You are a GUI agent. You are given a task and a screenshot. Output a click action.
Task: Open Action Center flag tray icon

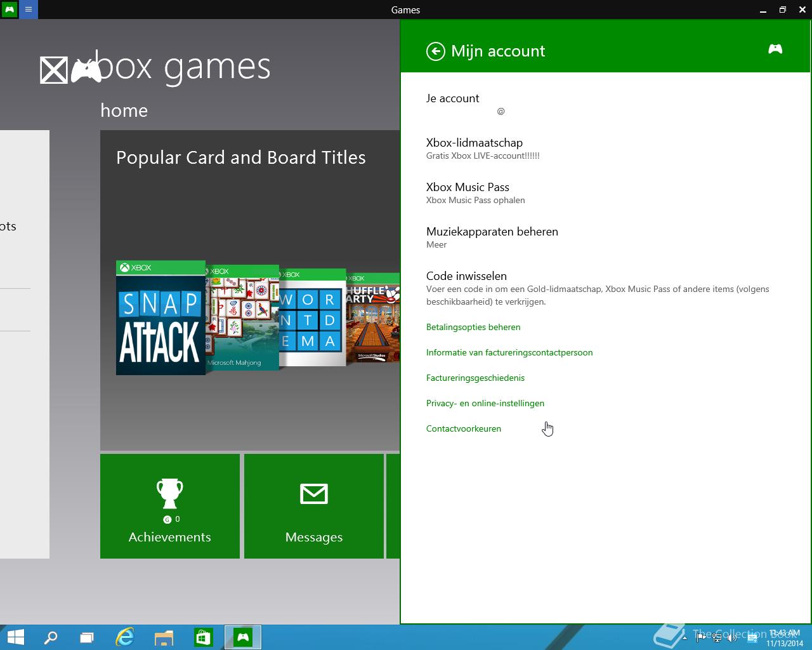point(701,638)
